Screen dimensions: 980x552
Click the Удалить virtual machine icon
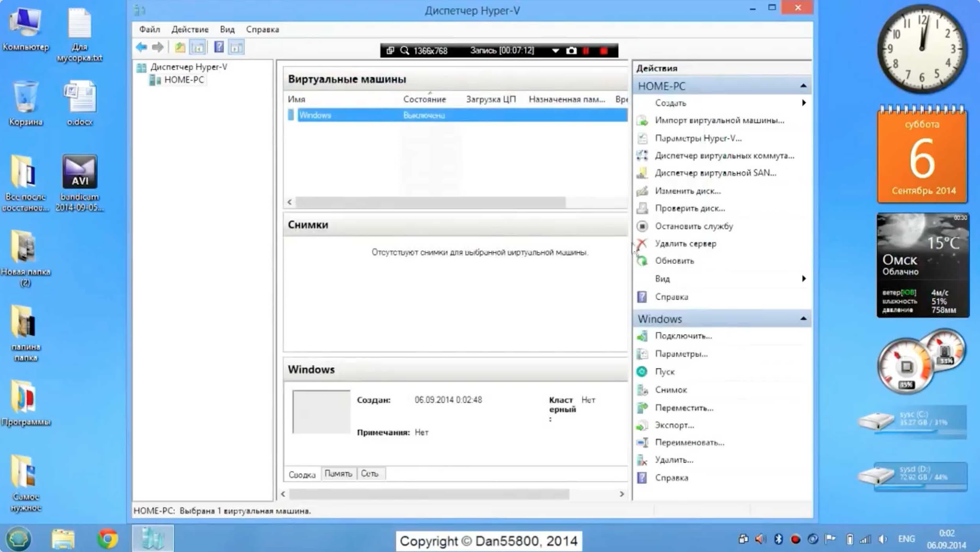642,460
